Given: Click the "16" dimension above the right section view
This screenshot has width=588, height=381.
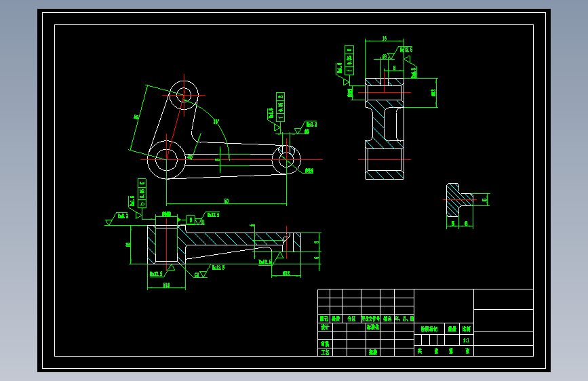Looking at the screenshot, I should 385,38.
